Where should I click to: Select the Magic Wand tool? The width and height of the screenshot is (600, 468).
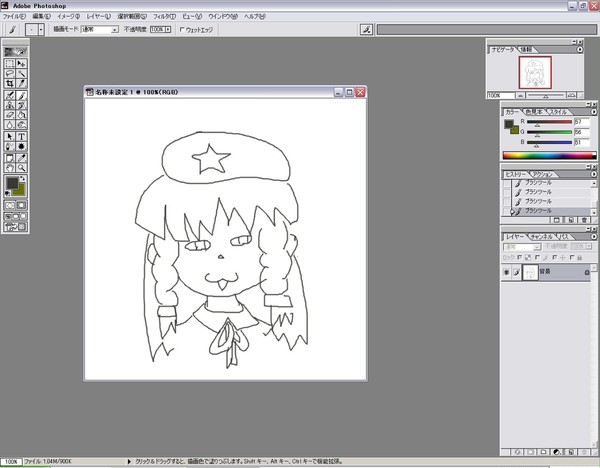pyautogui.click(x=21, y=73)
